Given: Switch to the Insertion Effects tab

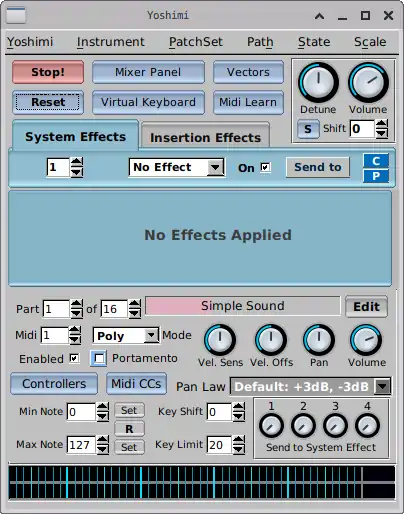Looking at the screenshot, I should coord(206,137).
